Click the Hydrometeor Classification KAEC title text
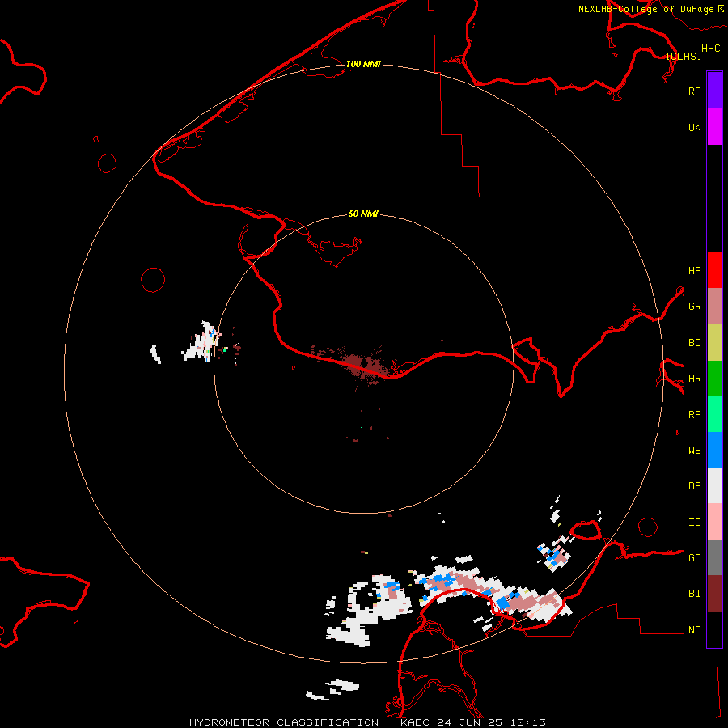 coord(368,722)
